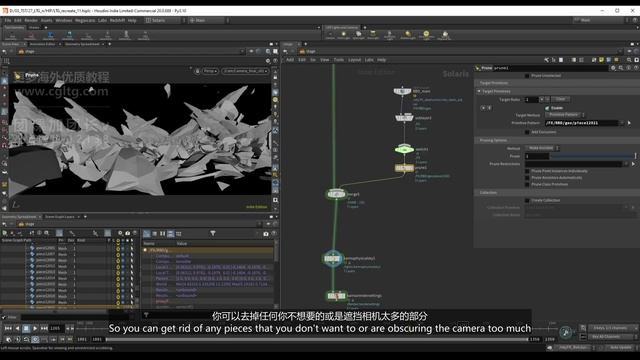Toggle Prune Class Primitives checkbox
Viewport: 640px width, 360px height.
pyautogui.click(x=527, y=184)
